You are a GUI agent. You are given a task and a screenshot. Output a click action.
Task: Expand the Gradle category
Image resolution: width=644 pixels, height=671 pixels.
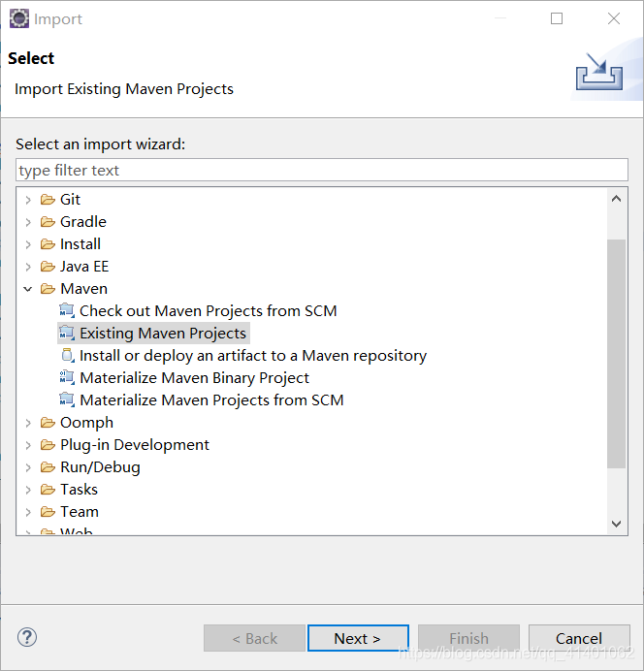coord(28,222)
